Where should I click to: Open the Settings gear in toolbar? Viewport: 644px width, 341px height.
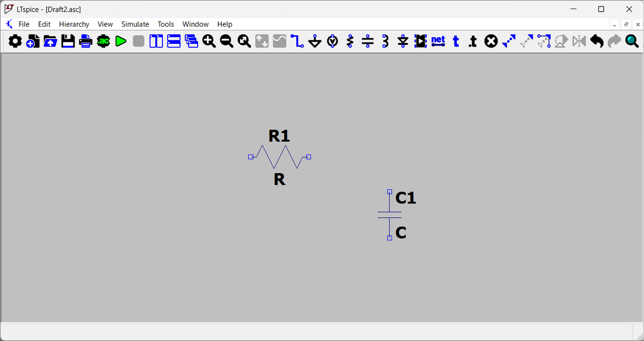point(15,41)
